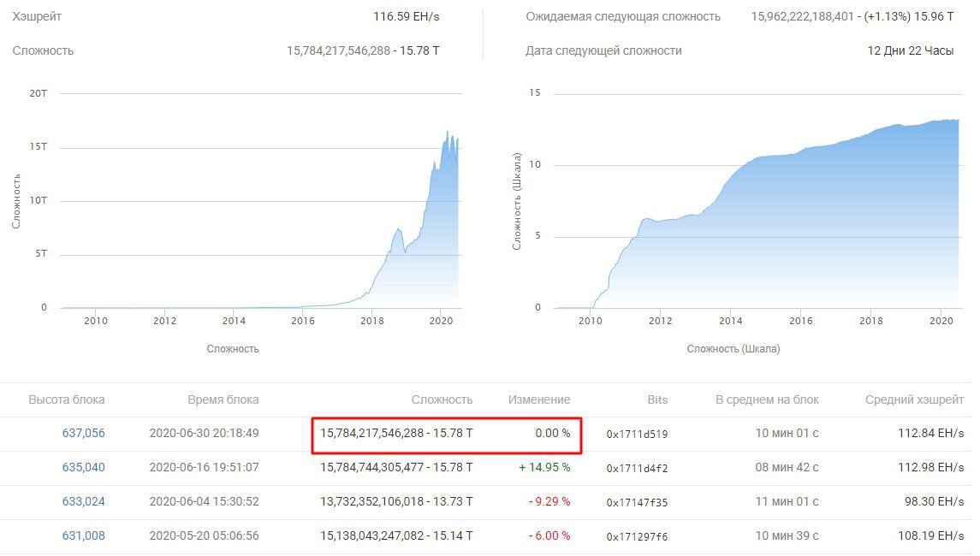Select the '12 Дни 22 Часы' value
Image resolution: width=980 pixels, height=556 pixels.
[x=911, y=50]
